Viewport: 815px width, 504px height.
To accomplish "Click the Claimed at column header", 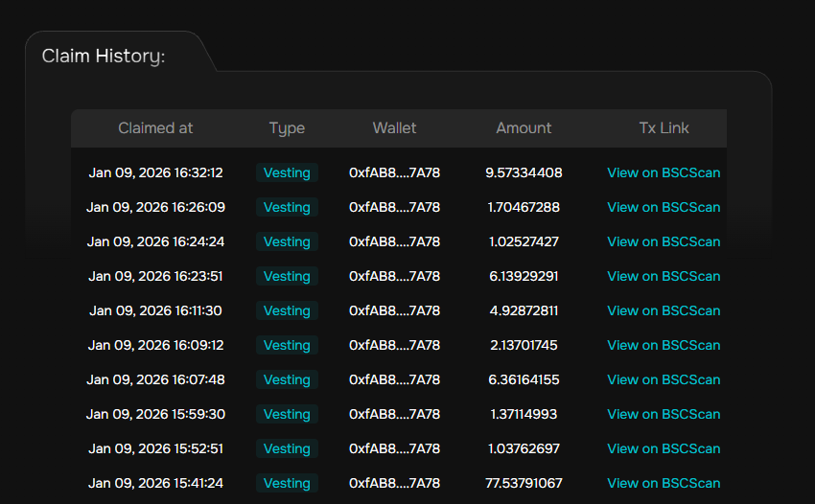I will [155, 128].
